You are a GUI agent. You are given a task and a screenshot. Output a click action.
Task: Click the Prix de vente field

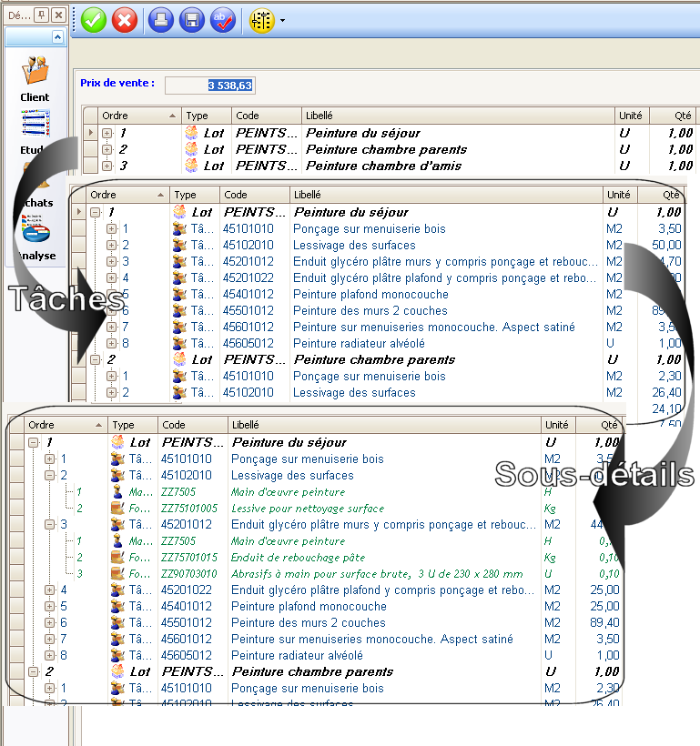pos(210,86)
